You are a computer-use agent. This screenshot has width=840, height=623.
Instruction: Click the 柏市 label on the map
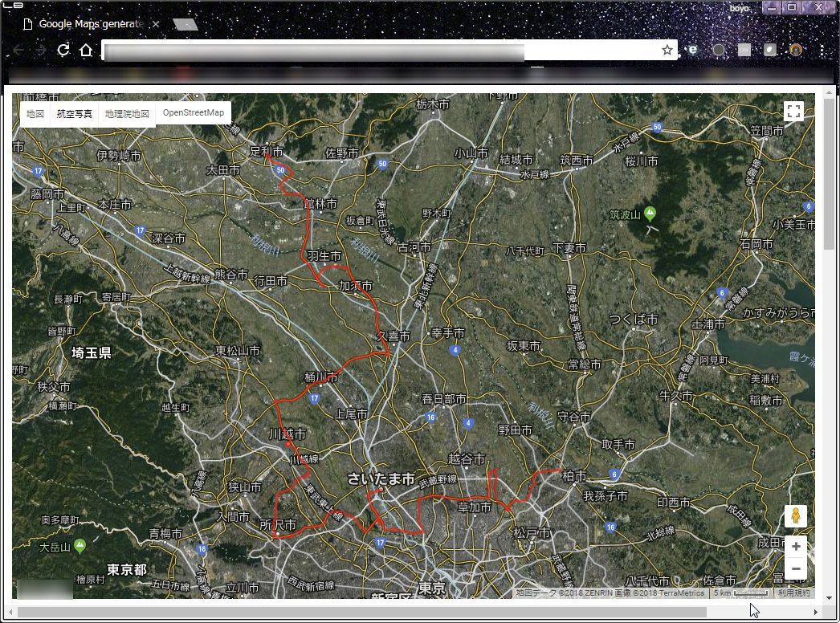(575, 476)
